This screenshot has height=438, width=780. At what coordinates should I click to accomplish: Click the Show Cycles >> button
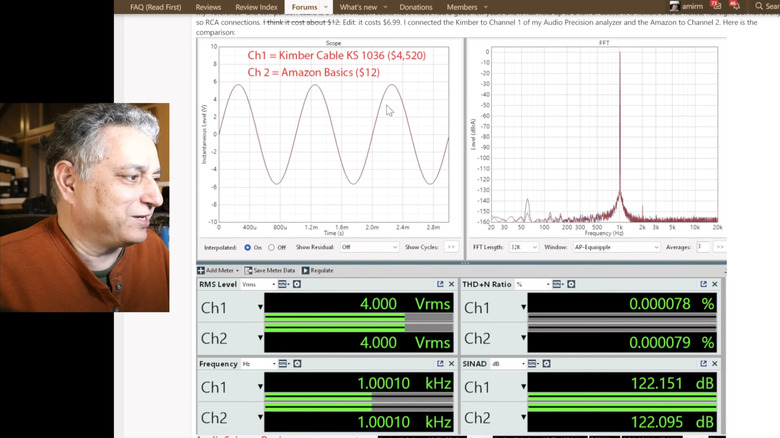pos(451,247)
